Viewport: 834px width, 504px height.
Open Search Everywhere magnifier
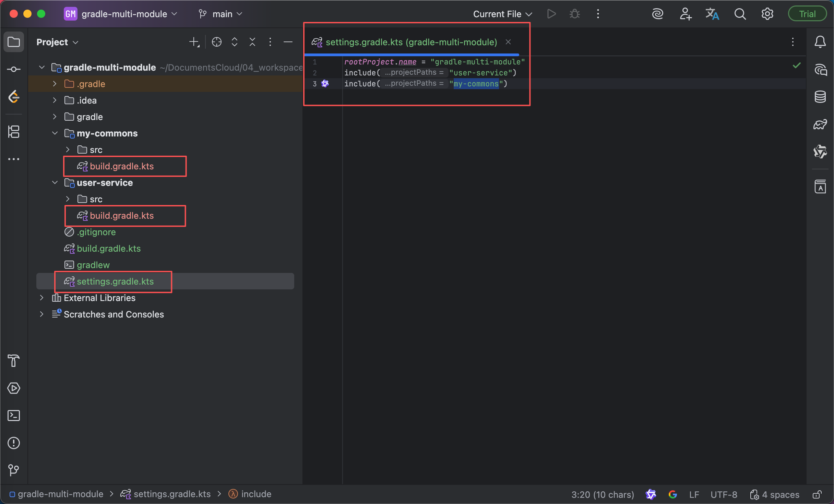click(740, 14)
